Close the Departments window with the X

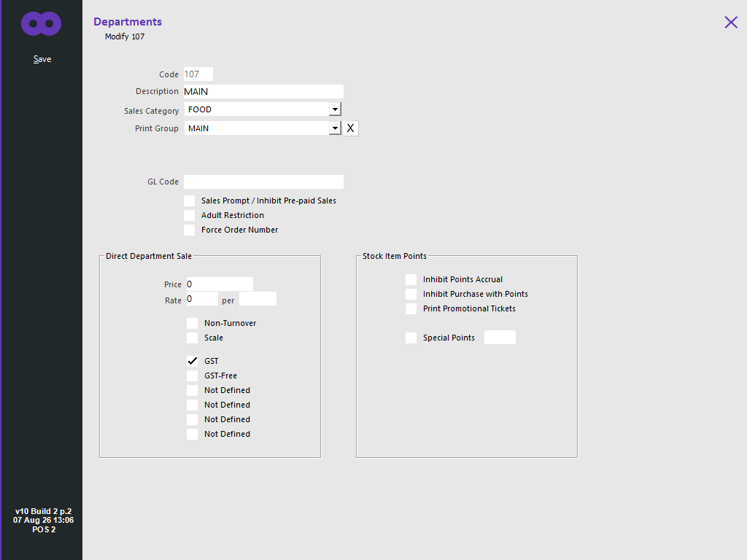click(x=731, y=23)
